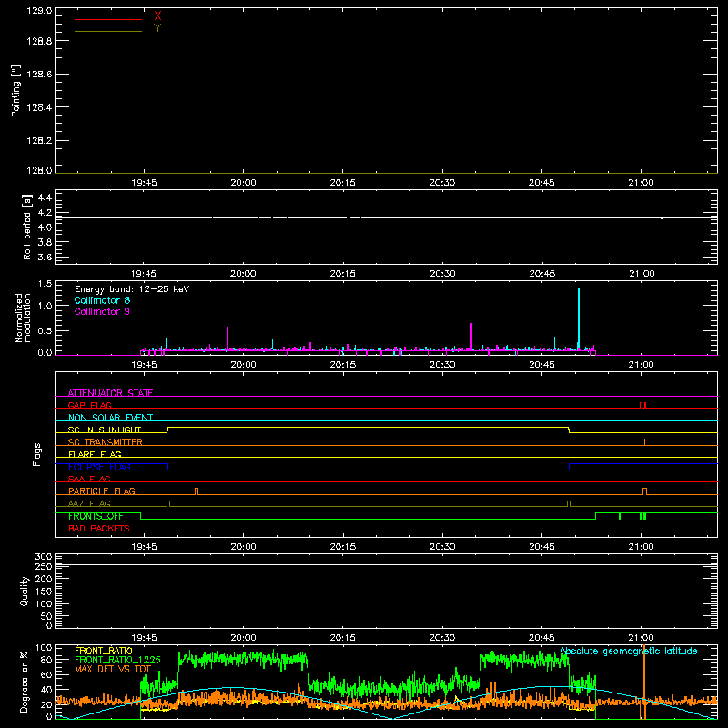Click the 4.4 tick on Roll period axis

[x=45, y=197]
